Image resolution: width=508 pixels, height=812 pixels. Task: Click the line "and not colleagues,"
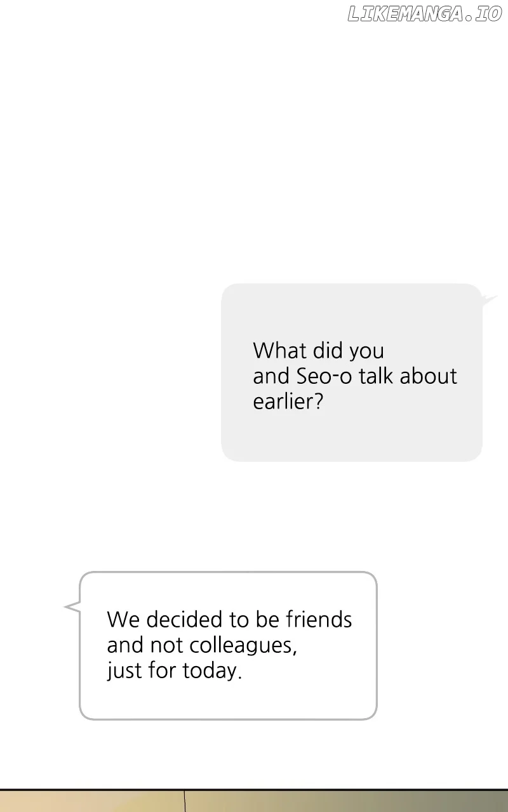202,645
